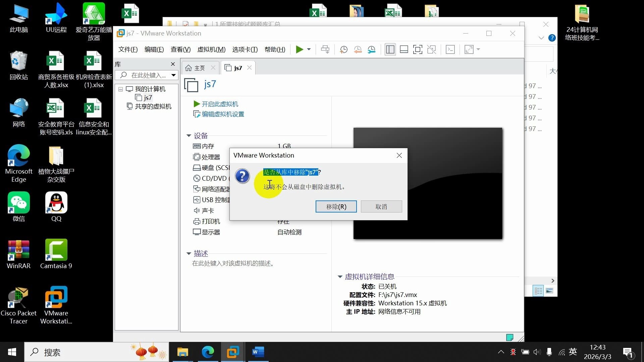644x362 pixels.
Task: Collapse the 我的计算机 tree node
Action: (120, 89)
